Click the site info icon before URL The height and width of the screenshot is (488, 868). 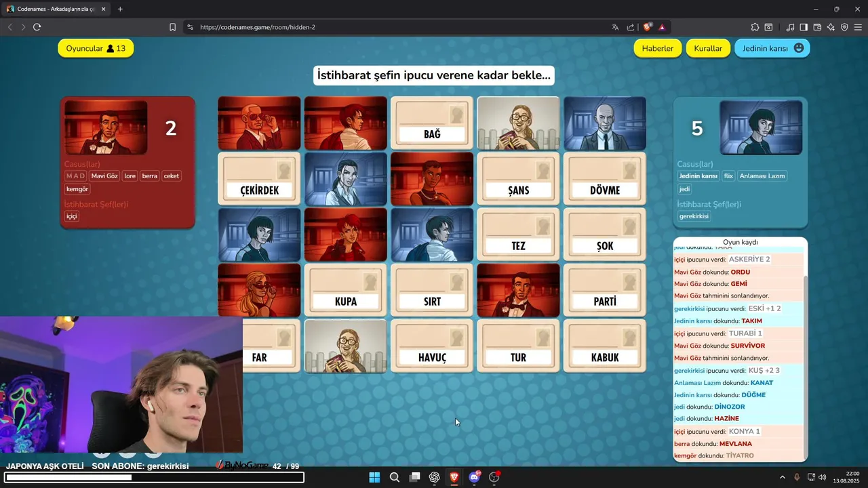[x=190, y=27]
